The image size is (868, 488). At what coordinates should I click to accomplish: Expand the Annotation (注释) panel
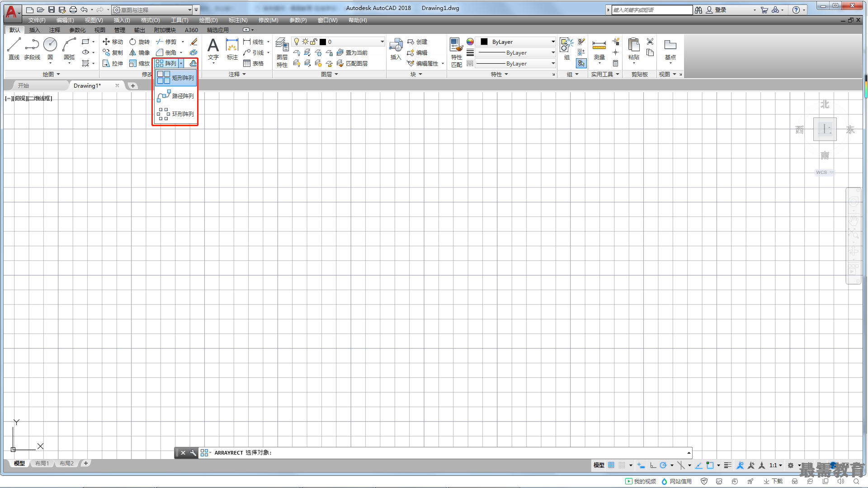click(237, 74)
